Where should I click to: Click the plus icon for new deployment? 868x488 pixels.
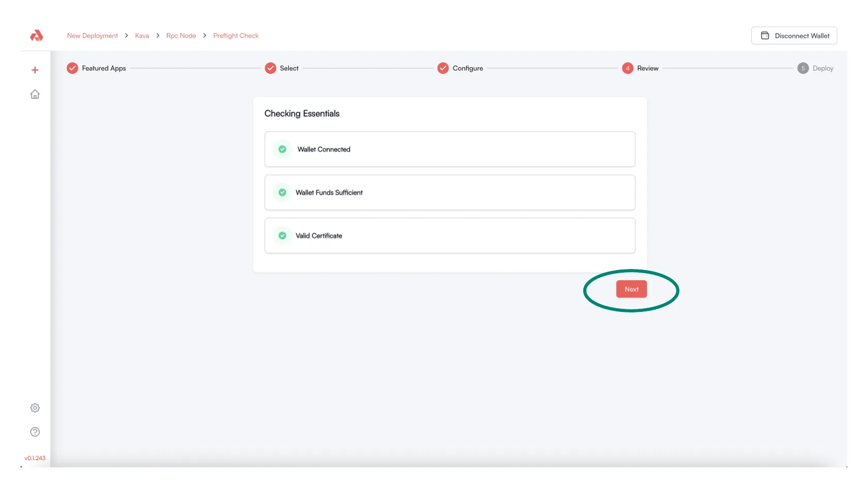coord(35,70)
